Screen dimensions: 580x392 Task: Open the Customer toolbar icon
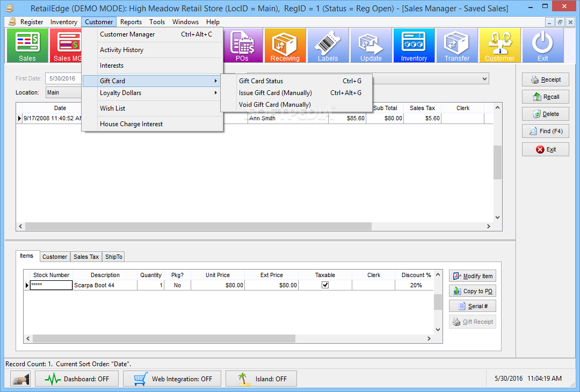500,46
